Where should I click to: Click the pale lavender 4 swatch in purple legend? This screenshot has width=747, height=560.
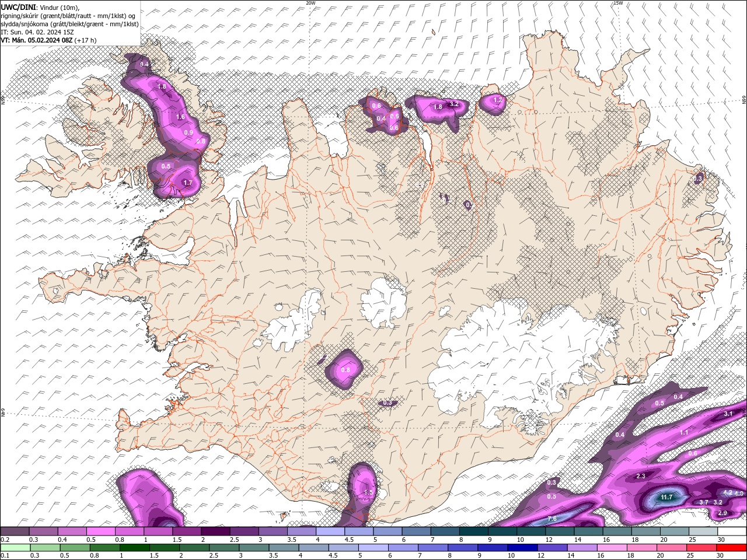(331, 531)
